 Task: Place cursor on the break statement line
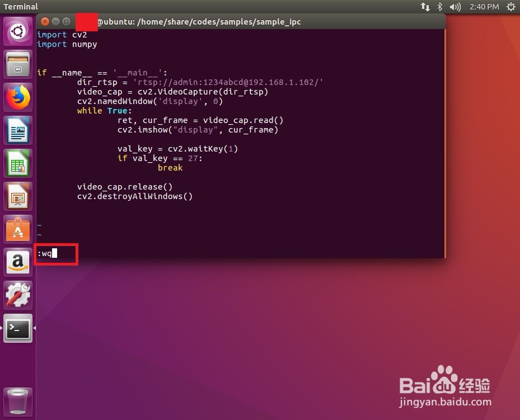click(170, 168)
